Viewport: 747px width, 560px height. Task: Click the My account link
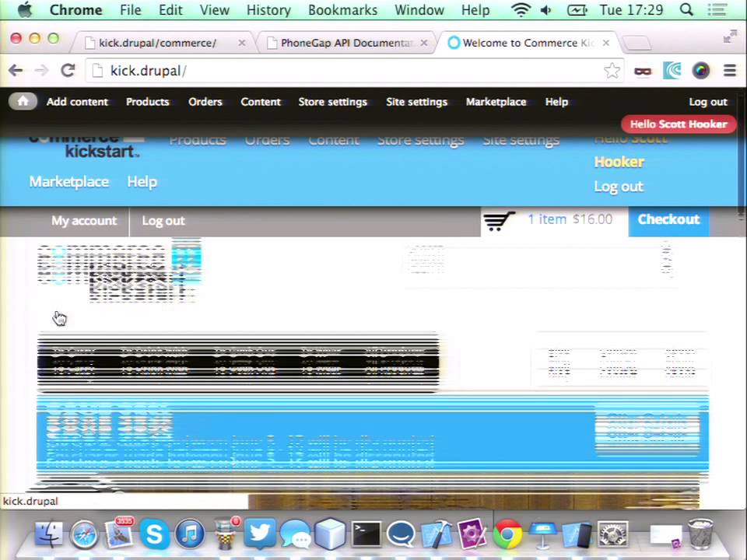[x=84, y=221]
